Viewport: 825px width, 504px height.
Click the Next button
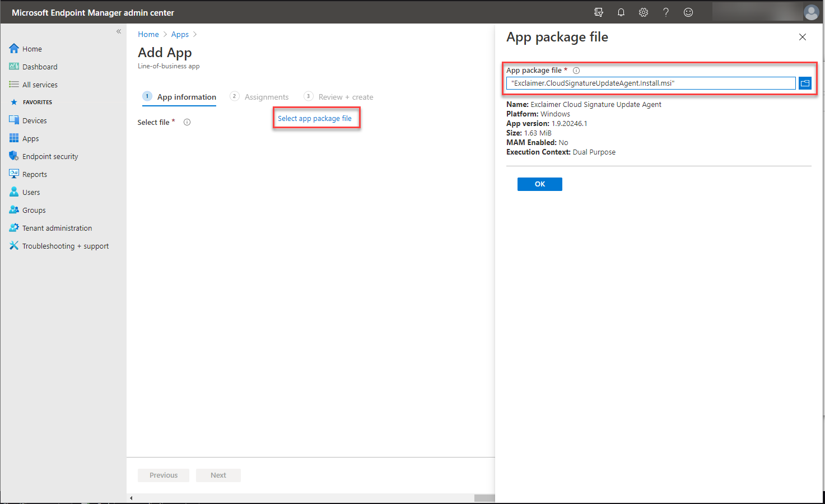coord(218,475)
